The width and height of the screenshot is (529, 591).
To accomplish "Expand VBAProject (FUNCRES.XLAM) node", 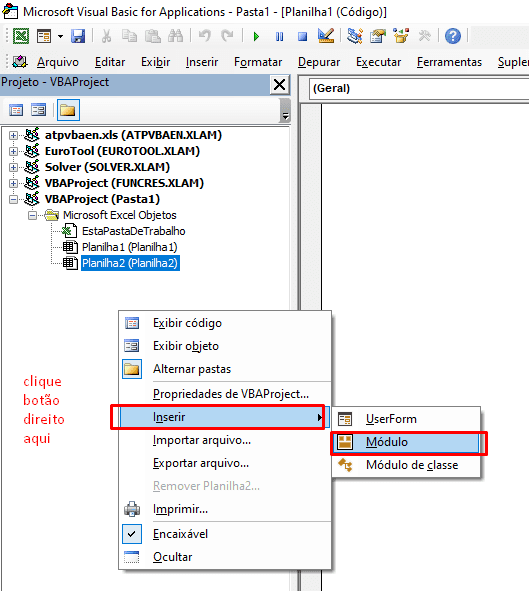I will click(13, 184).
